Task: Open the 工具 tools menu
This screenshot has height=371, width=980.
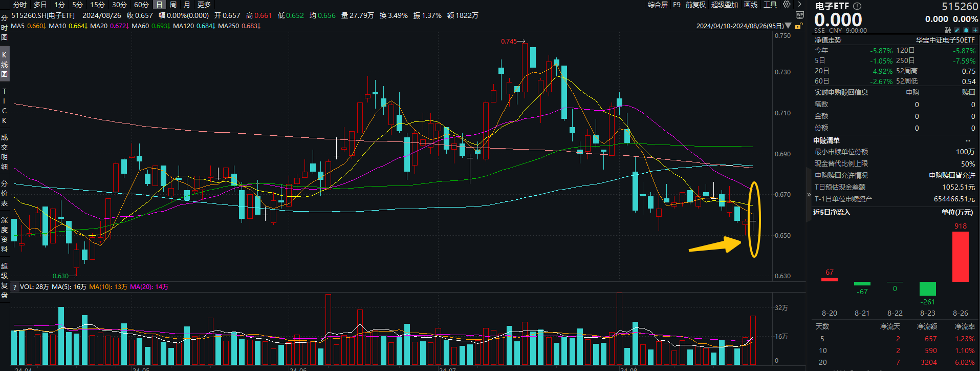Action: click(x=770, y=5)
